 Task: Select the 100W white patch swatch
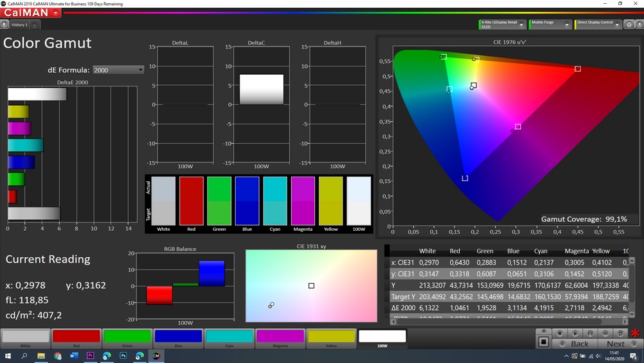(x=383, y=337)
